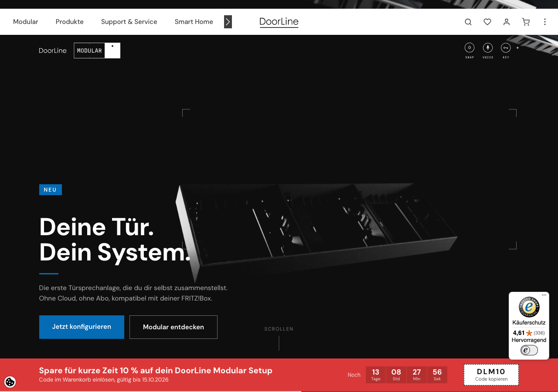Image resolution: width=558 pixels, height=392 pixels.
Task: Click the Trusted Shops guarantee seal
Action: [x=529, y=307]
